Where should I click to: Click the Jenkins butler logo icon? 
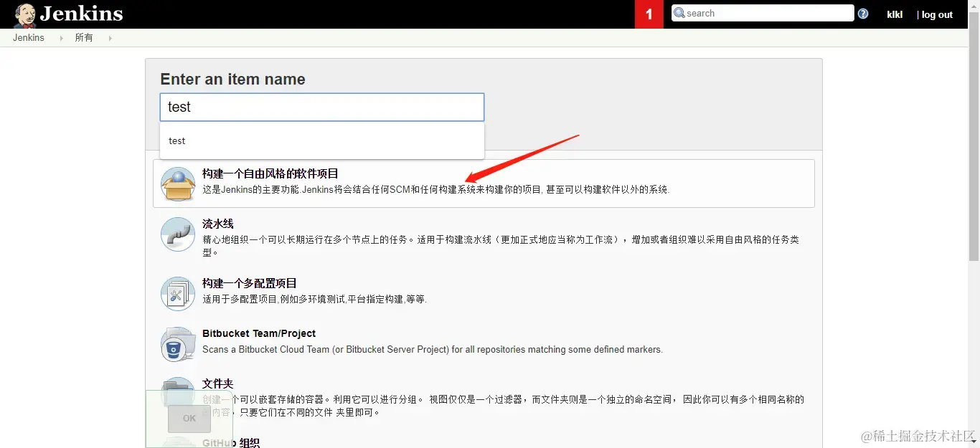(25, 14)
